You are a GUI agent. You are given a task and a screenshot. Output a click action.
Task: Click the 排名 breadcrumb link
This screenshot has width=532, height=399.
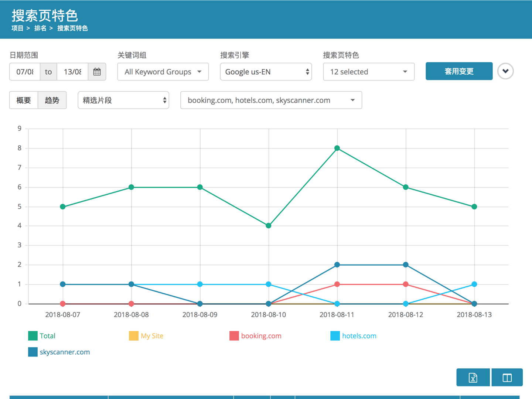tap(40, 28)
